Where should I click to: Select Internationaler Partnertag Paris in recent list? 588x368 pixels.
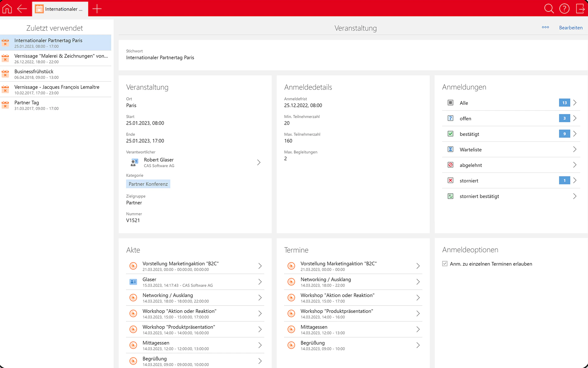[56, 43]
